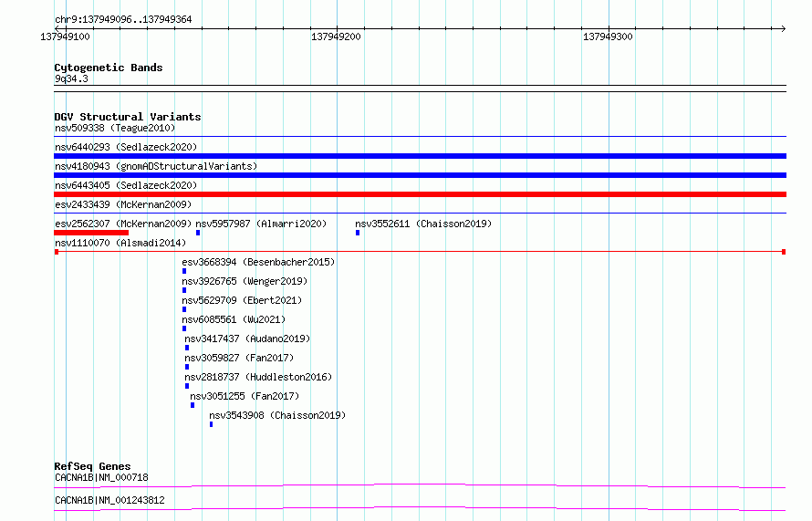This screenshot has width=812, height=521.
Task: Select the thick blue bar under nsv4180943
Action: [x=420, y=175]
